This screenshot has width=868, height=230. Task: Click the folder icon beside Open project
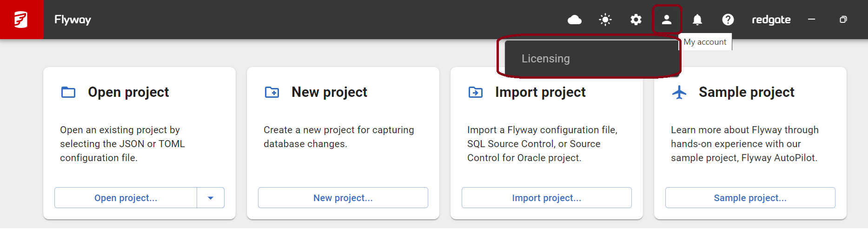tap(68, 92)
